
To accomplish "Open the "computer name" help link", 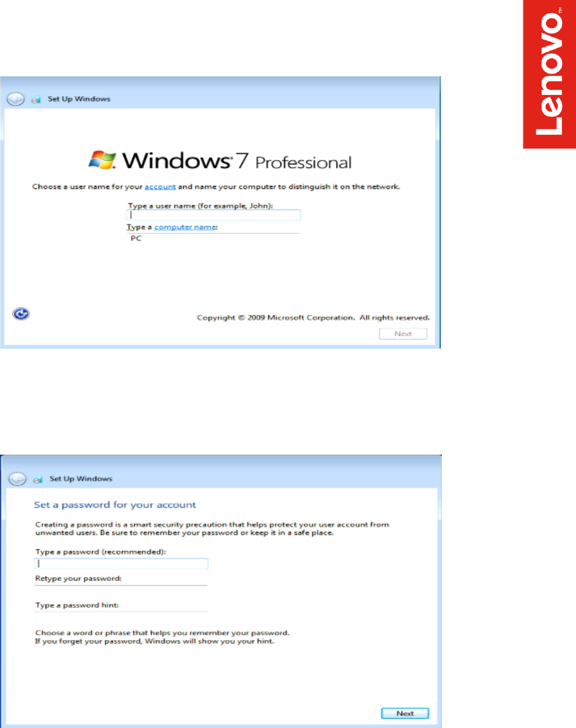I will point(185,227).
